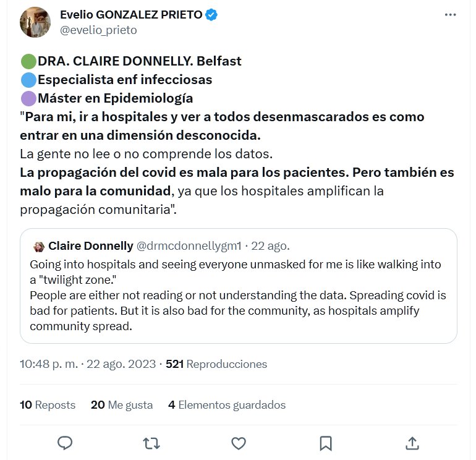This screenshot has height=460, width=476.
Task: Like the tweet with heart icon
Action: (239, 443)
